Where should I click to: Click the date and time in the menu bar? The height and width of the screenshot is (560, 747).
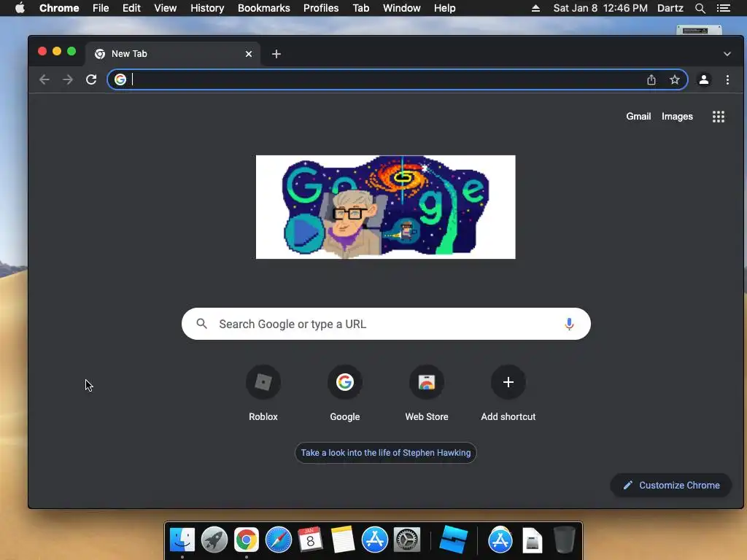600,8
